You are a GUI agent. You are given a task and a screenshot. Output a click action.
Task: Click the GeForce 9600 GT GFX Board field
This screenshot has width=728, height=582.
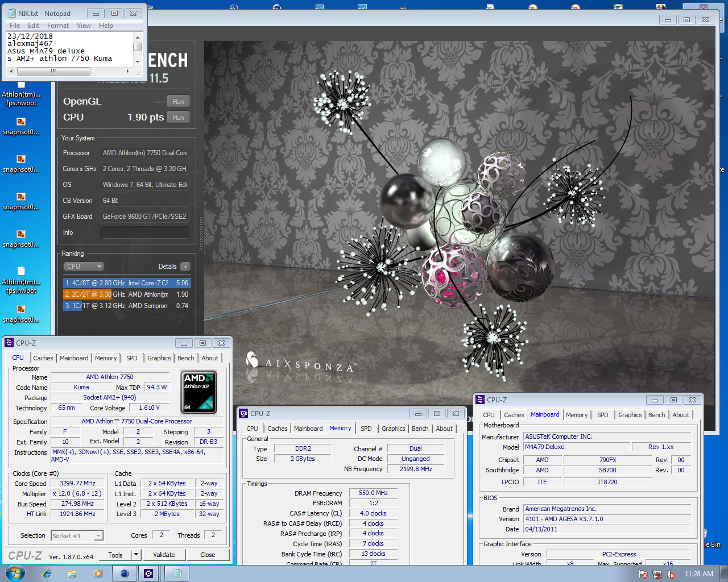click(144, 217)
